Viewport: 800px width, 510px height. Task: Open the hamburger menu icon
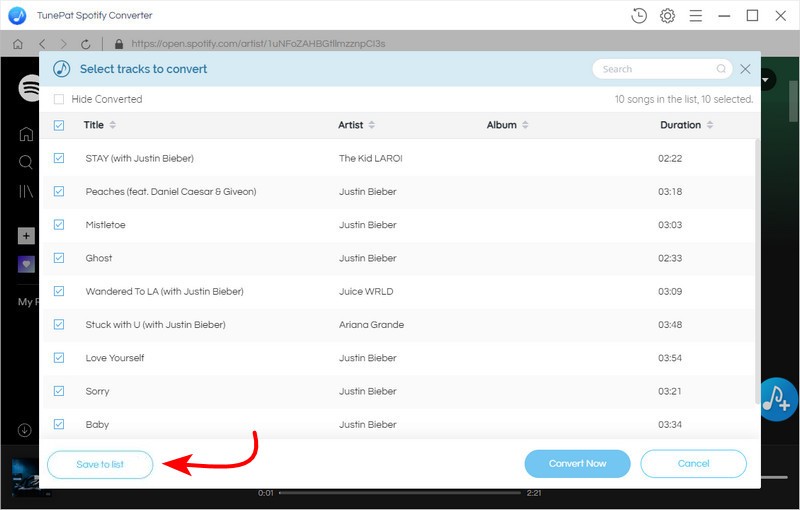(x=696, y=16)
